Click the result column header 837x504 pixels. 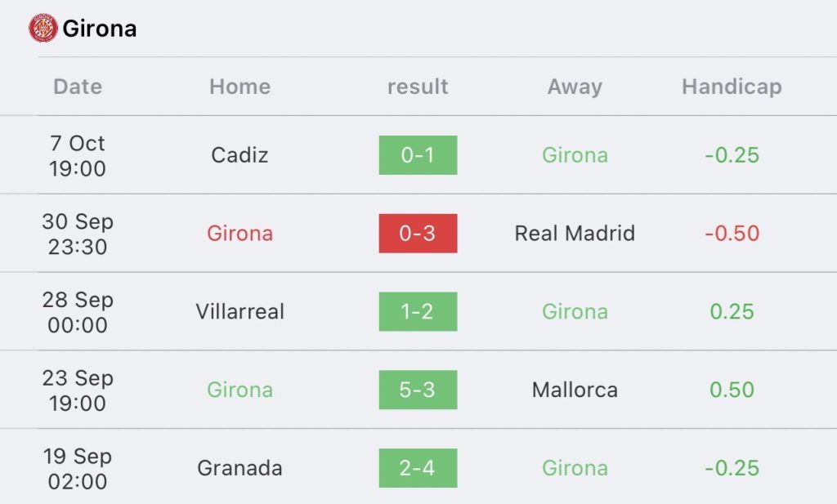418,87
